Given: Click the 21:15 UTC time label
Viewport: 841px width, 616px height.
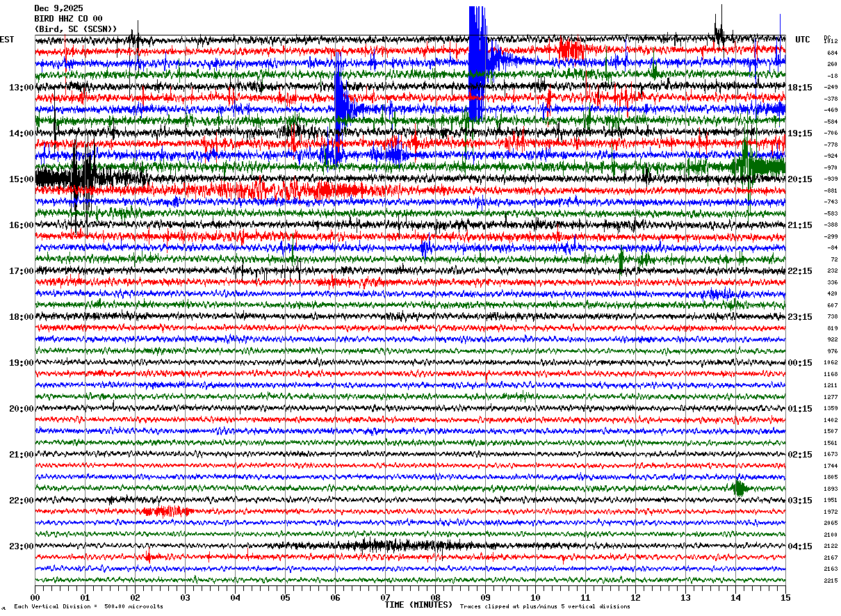Looking at the screenshot, I should pos(800,225).
